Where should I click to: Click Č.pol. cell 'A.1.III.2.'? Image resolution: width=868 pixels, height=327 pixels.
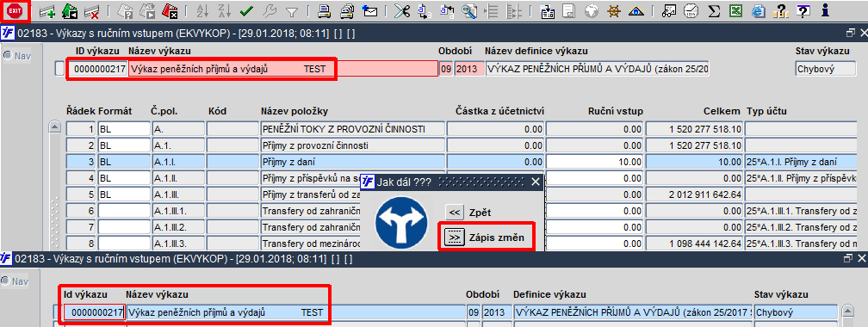click(x=178, y=227)
